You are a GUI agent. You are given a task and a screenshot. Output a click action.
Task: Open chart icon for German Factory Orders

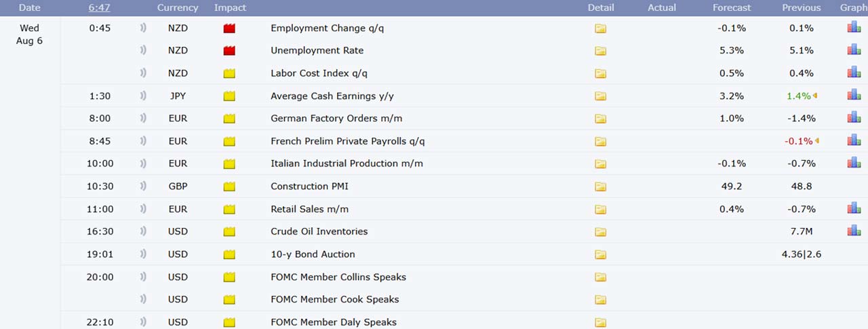853,118
